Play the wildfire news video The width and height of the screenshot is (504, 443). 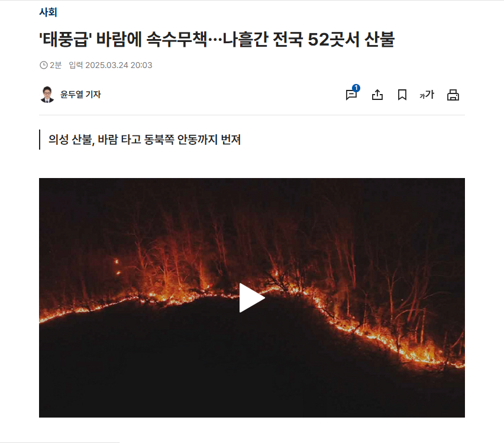click(x=252, y=298)
